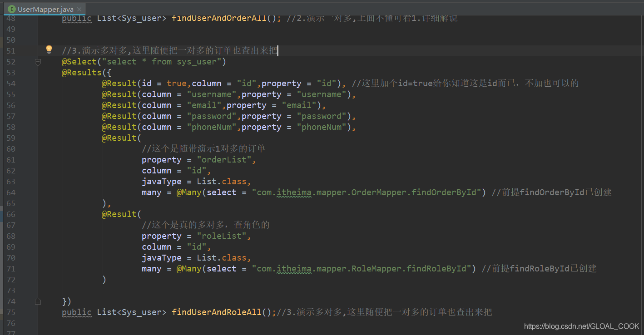644x335 pixels.
Task: Click the List.class javaType on line 63
Action: pos(222,182)
